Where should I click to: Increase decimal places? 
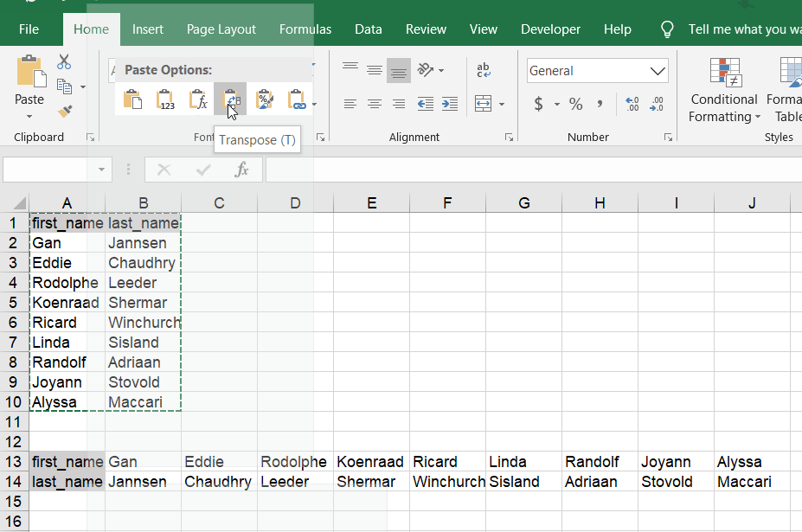[632, 104]
